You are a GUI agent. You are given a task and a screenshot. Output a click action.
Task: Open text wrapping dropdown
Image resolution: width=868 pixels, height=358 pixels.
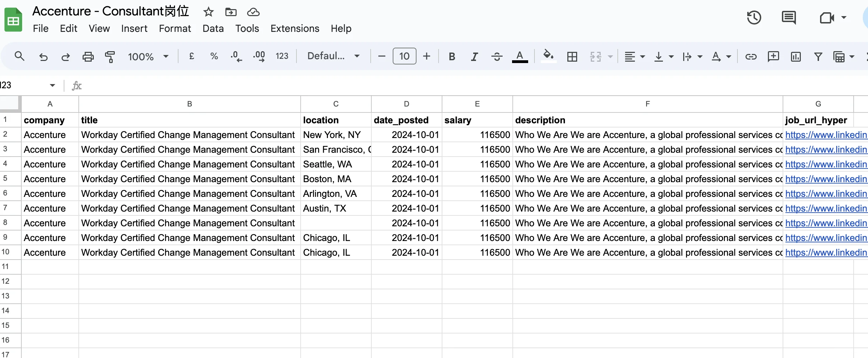[x=692, y=56]
